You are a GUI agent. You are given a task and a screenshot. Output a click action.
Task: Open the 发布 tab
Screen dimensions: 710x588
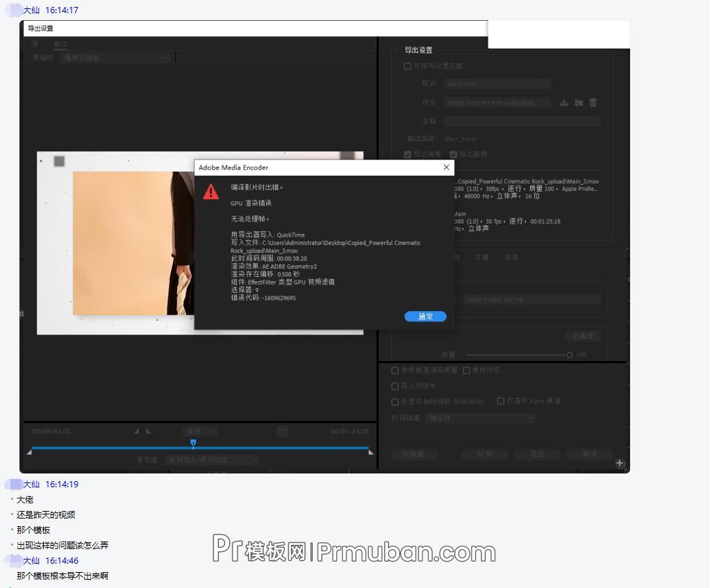coord(512,257)
